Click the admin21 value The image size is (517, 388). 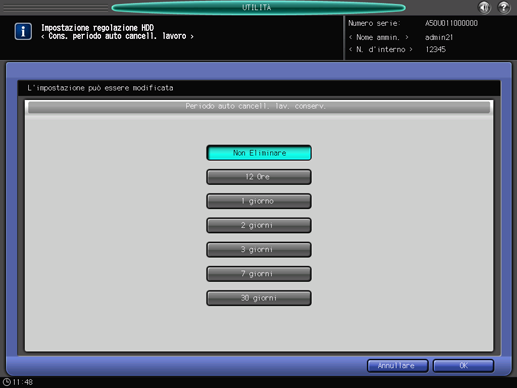point(439,37)
